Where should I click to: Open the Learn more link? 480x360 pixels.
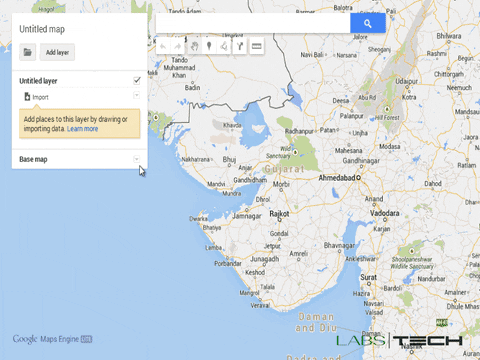pyautogui.click(x=82, y=129)
